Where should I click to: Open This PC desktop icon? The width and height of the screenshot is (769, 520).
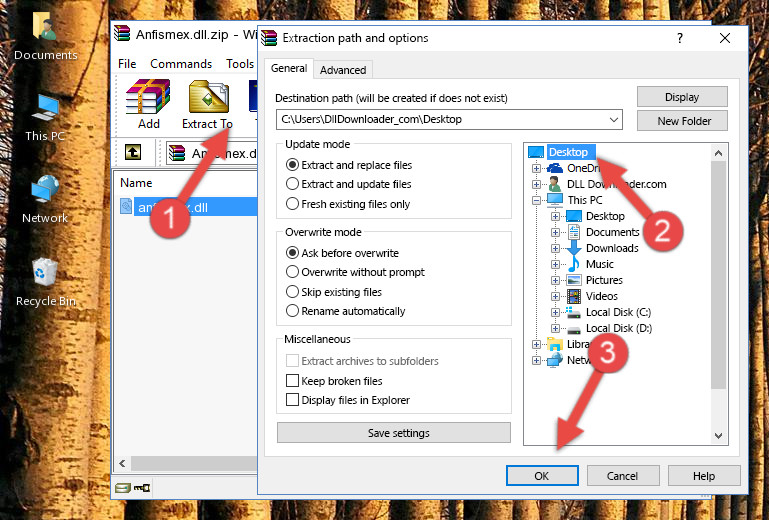pyautogui.click(x=45, y=107)
